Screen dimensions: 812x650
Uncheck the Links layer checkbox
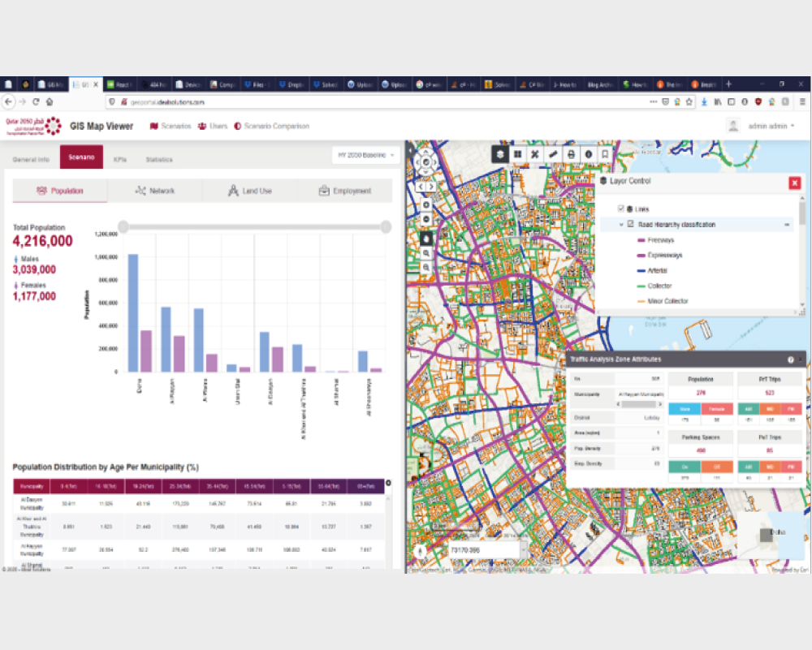[621, 209]
